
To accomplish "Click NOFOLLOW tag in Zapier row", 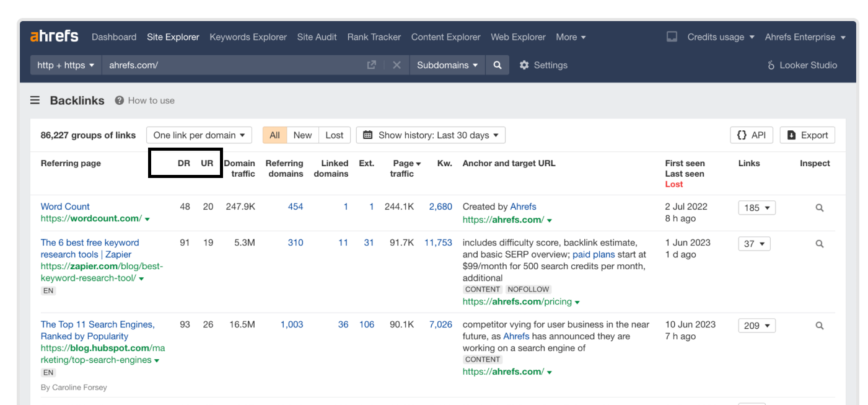I will click(528, 290).
